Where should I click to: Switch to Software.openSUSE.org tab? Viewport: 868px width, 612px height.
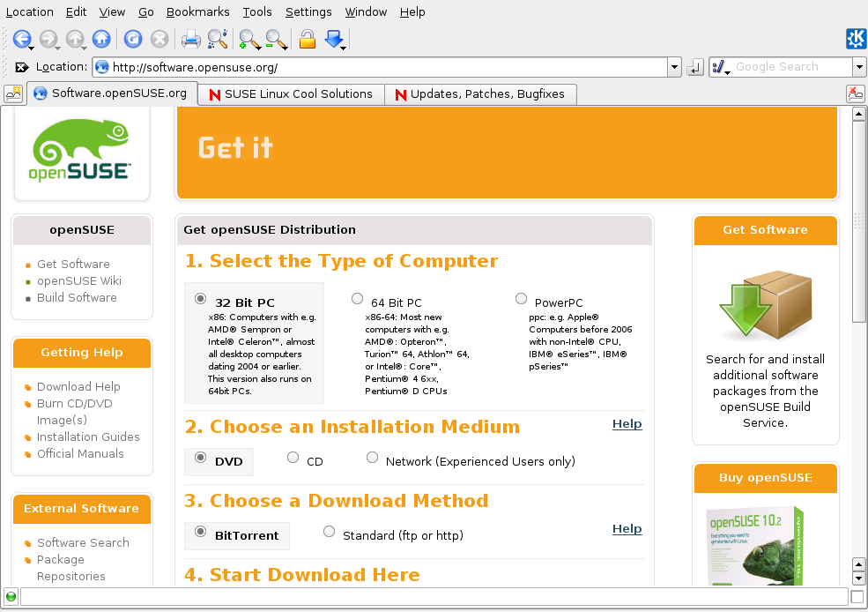[113, 93]
